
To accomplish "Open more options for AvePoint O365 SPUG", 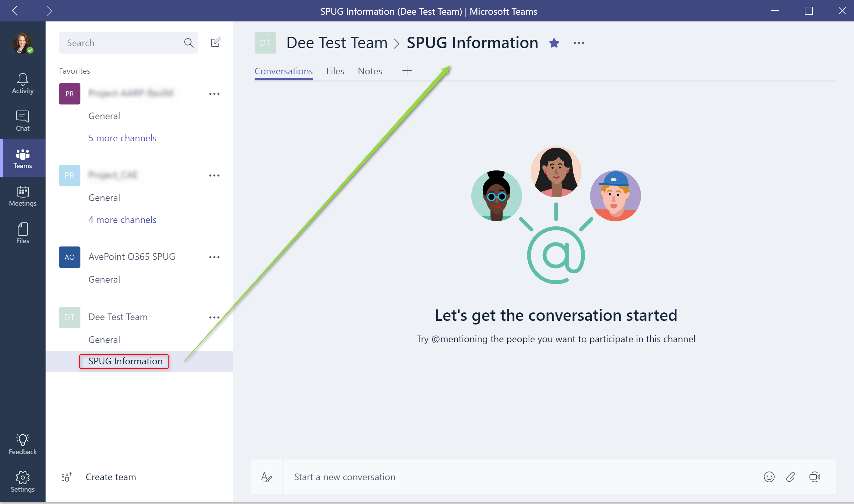I will tap(214, 257).
